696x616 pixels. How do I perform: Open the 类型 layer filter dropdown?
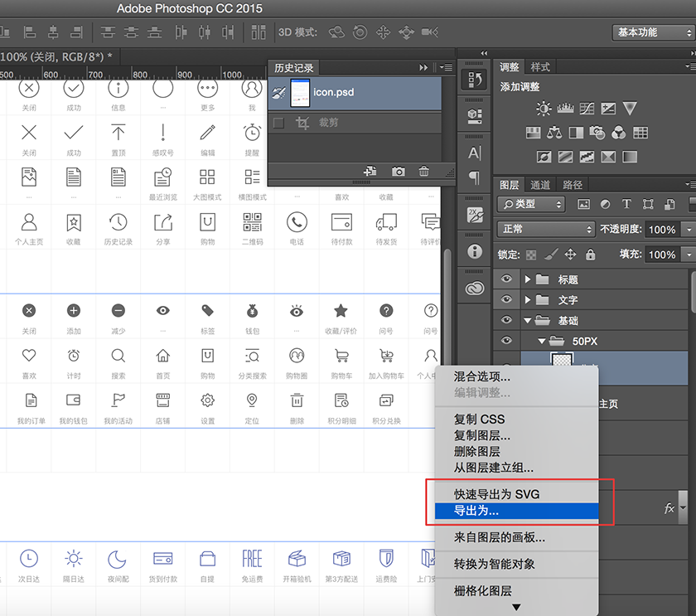click(531, 204)
